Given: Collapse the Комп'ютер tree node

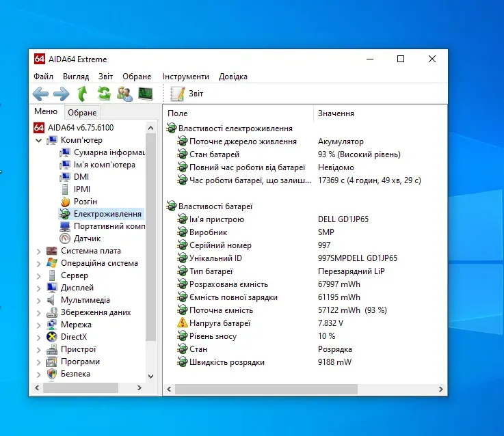Looking at the screenshot, I should point(38,140).
